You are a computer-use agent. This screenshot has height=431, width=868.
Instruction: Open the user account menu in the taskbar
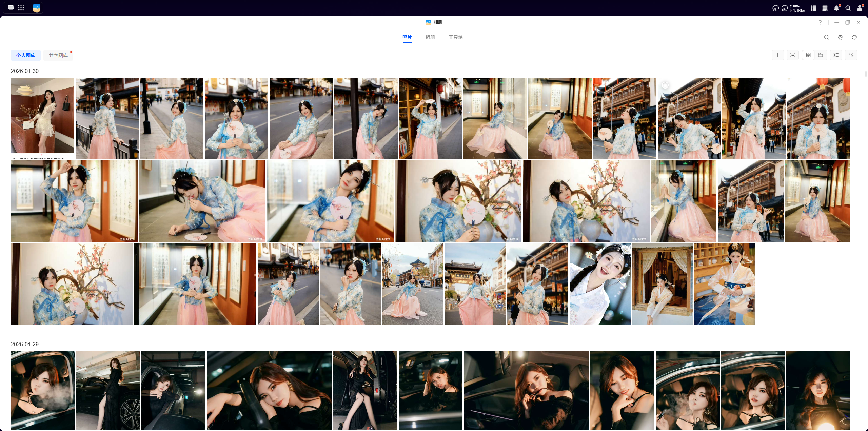(x=859, y=8)
